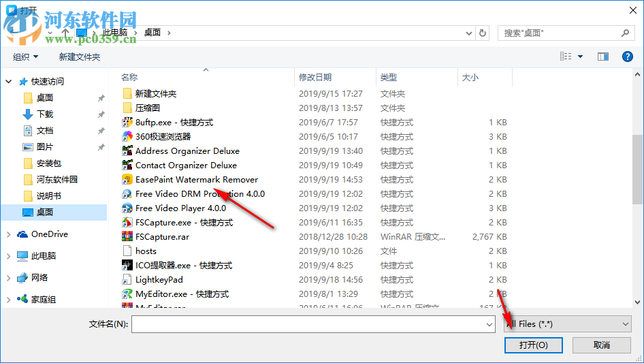Open the help question mark icon
644x363 pixels.
point(627,57)
